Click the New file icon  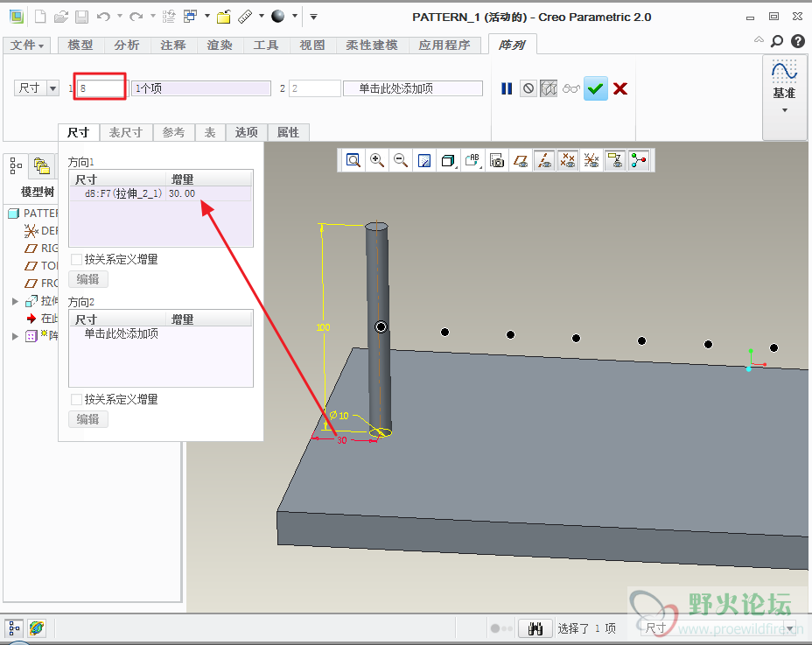pyautogui.click(x=40, y=17)
